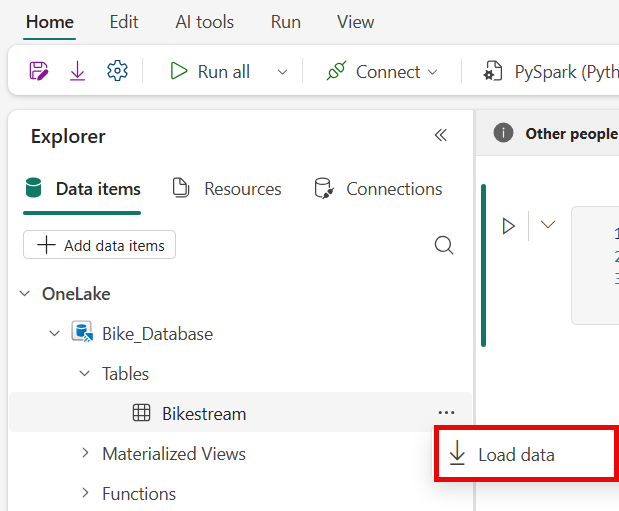
Task: Click the Tables tree label
Action: tap(125, 374)
